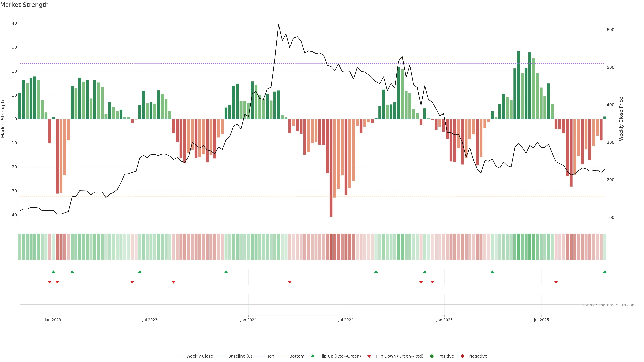Click the Market Strength chart title
The height and width of the screenshot is (362, 644).
click(x=24, y=5)
